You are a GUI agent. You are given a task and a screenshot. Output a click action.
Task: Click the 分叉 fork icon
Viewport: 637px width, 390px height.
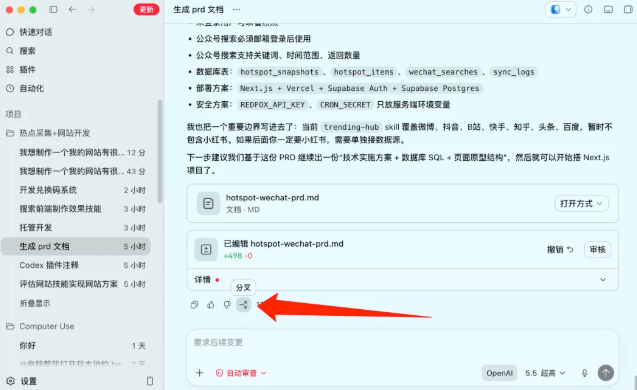pyautogui.click(x=243, y=305)
